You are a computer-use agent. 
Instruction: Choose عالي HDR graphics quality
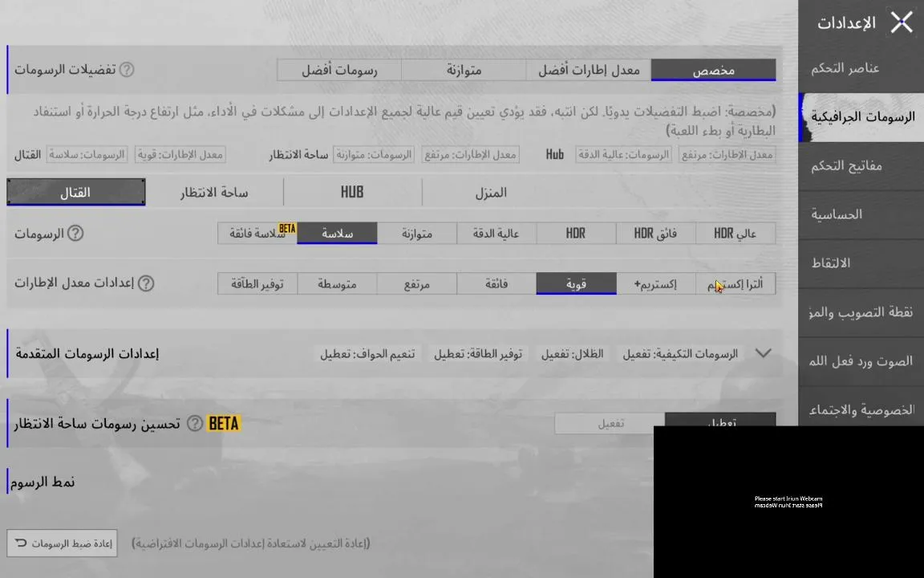click(x=736, y=234)
